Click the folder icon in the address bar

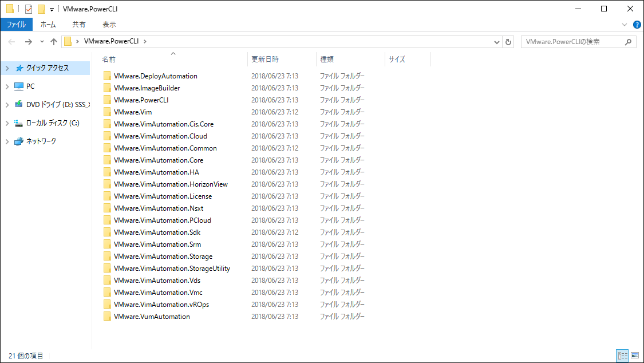tap(68, 41)
